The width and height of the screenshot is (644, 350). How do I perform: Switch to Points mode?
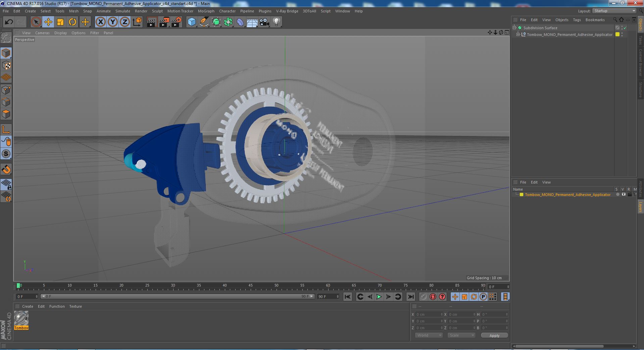6,90
